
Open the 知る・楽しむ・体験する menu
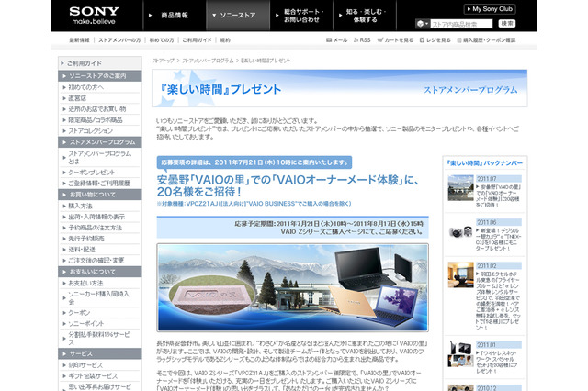(x=365, y=16)
